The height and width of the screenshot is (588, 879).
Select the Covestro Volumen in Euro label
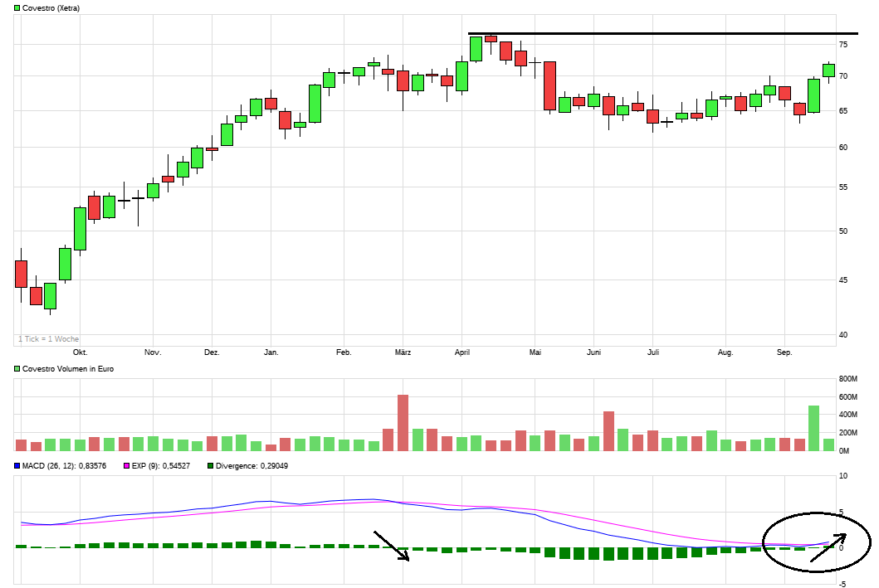click(x=68, y=369)
